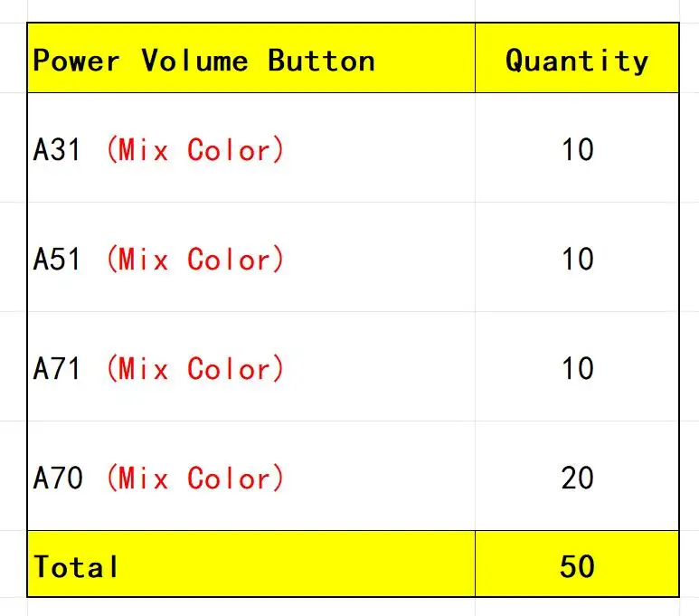Select the yellow Total label cell
The image size is (699, 616).
point(250,566)
